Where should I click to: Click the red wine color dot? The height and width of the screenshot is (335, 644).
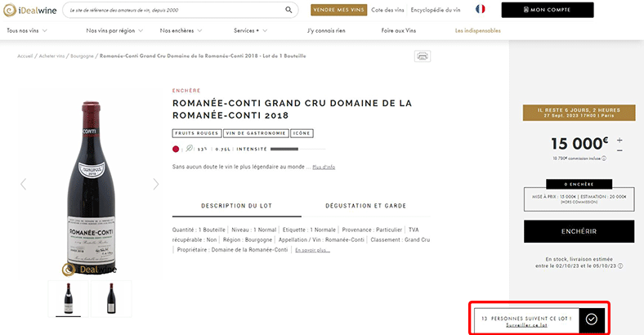tap(176, 149)
